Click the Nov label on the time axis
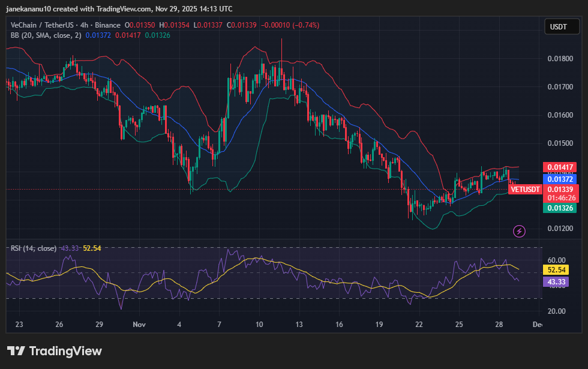The width and height of the screenshot is (588, 369). 139,325
